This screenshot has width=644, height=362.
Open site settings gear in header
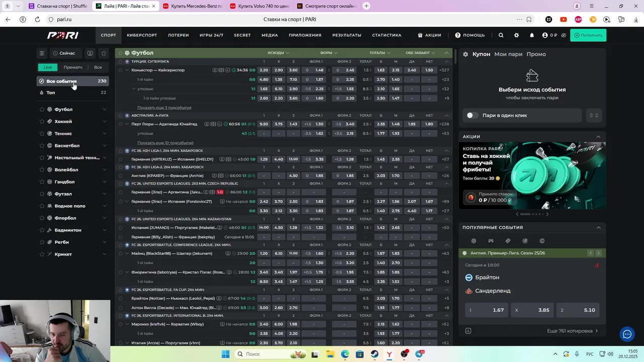coord(516,35)
